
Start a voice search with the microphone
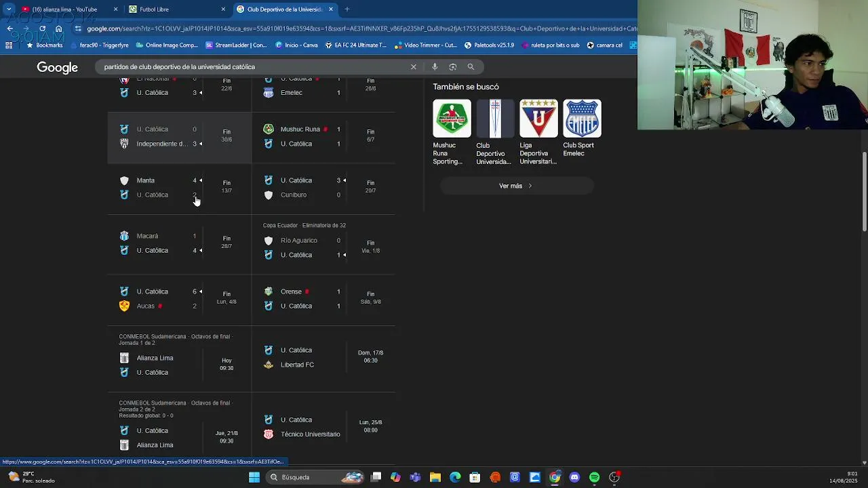click(x=435, y=67)
